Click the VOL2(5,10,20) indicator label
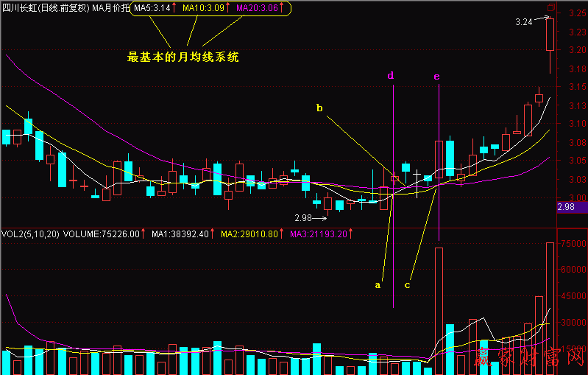The height and width of the screenshot is (375, 588). (x=30, y=234)
